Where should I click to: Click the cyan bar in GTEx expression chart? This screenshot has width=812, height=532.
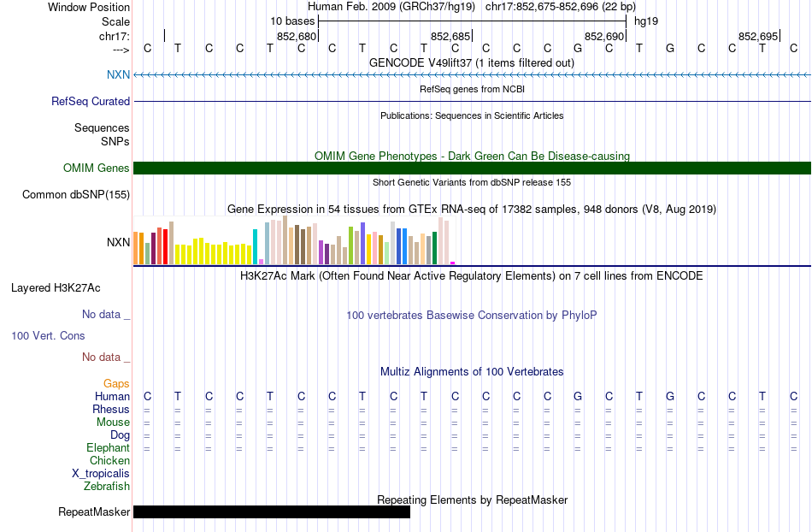click(255, 246)
